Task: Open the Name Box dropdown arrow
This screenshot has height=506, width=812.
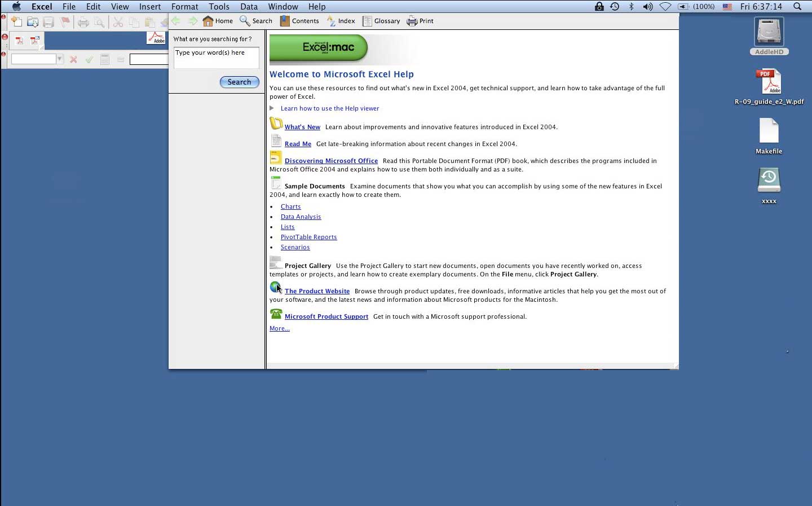Action: pos(60,59)
